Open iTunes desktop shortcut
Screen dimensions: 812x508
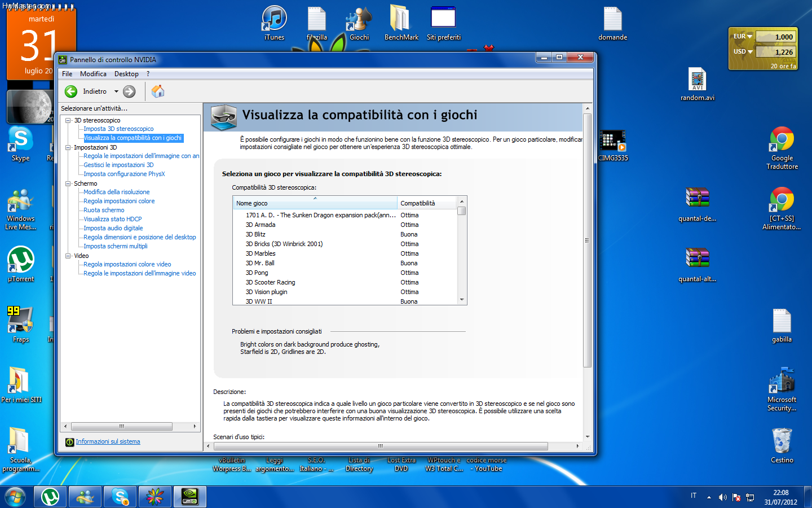click(275, 23)
